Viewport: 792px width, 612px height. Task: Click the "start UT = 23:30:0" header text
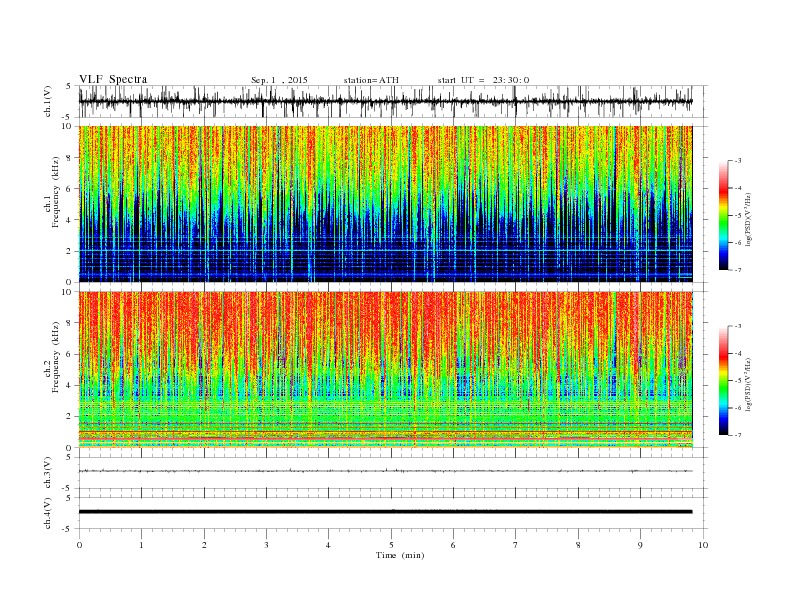coord(483,80)
